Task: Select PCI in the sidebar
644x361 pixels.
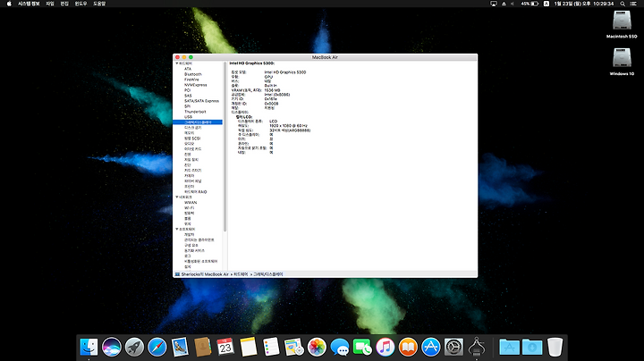Action: 187,90
